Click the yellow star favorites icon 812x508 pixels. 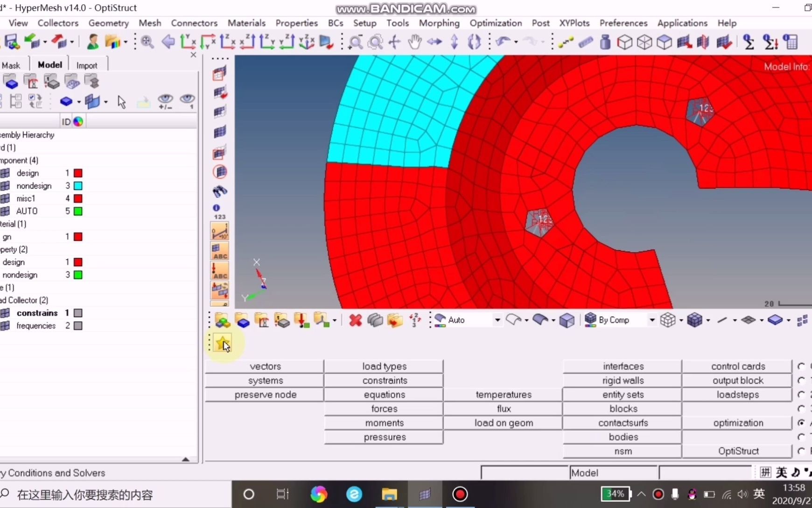coord(222,344)
